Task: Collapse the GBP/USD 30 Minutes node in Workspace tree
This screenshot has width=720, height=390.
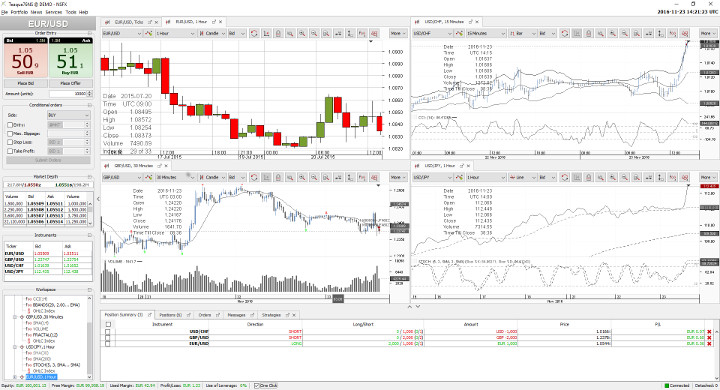Action: click(x=15, y=317)
